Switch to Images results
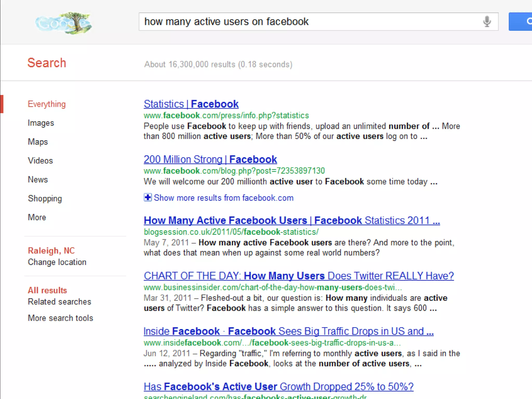This screenshot has height=399, width=532. pos(41,123)
